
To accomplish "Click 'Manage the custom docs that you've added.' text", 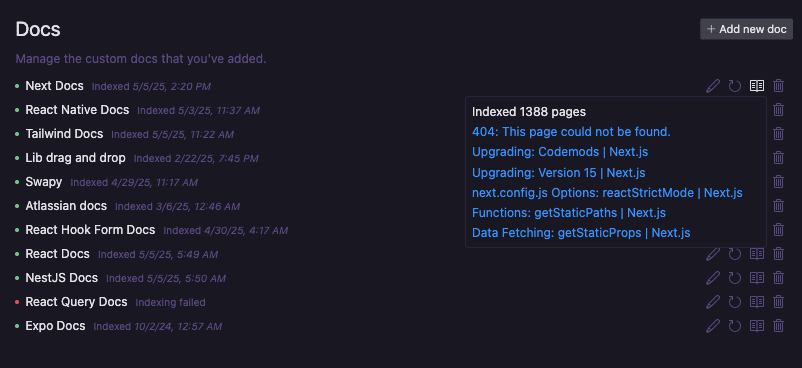I will point(141,59).
